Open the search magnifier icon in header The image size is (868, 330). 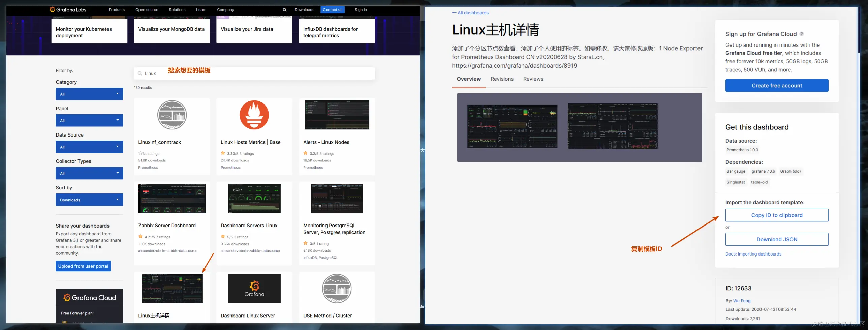point(285,10)
